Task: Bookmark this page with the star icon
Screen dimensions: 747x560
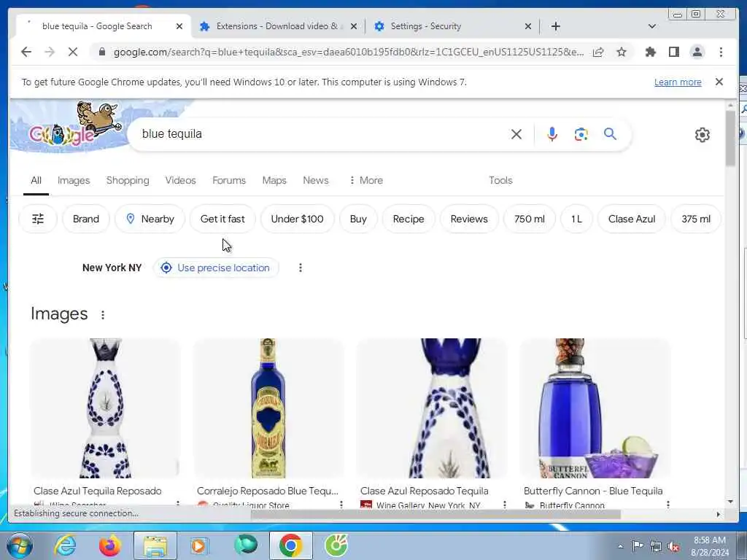Action: [x=622, y=52]
